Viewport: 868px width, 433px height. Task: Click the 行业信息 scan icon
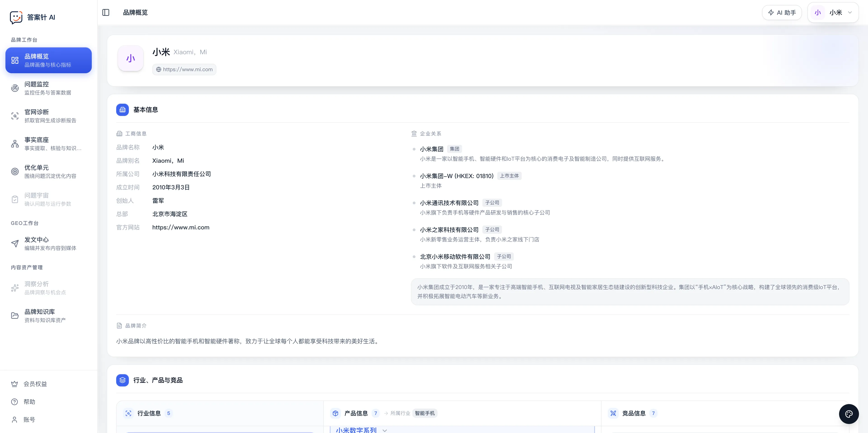click(x=128, y=413)
